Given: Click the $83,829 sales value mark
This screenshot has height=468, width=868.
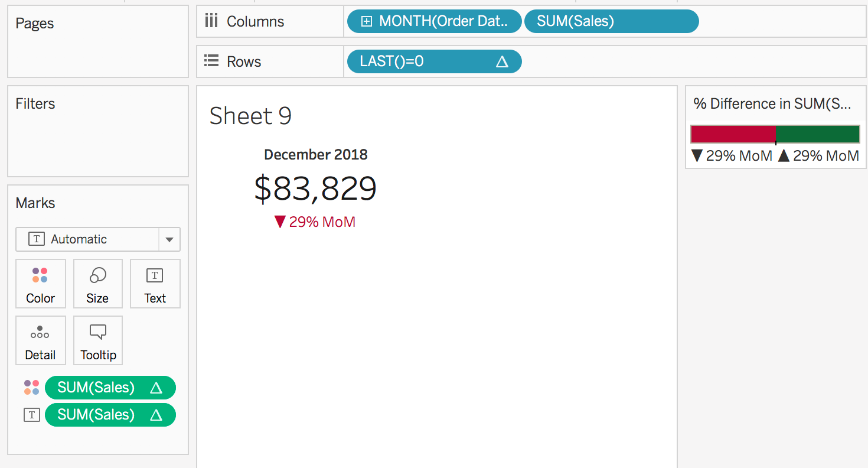Looking at the screenshot, I should [315, 188].
